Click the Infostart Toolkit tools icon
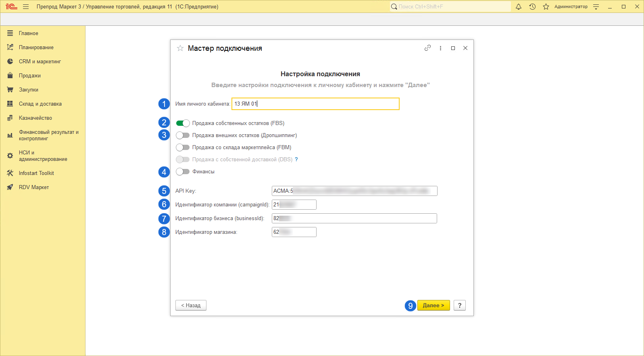Screen dimensions: 644x356 coord(10,173)
